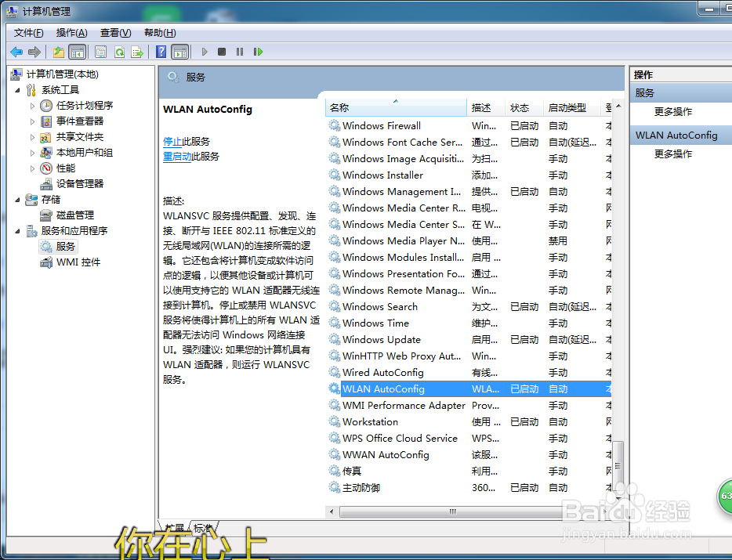Expand the 性能 node
The image size is (732, 560).
(32, 168)
